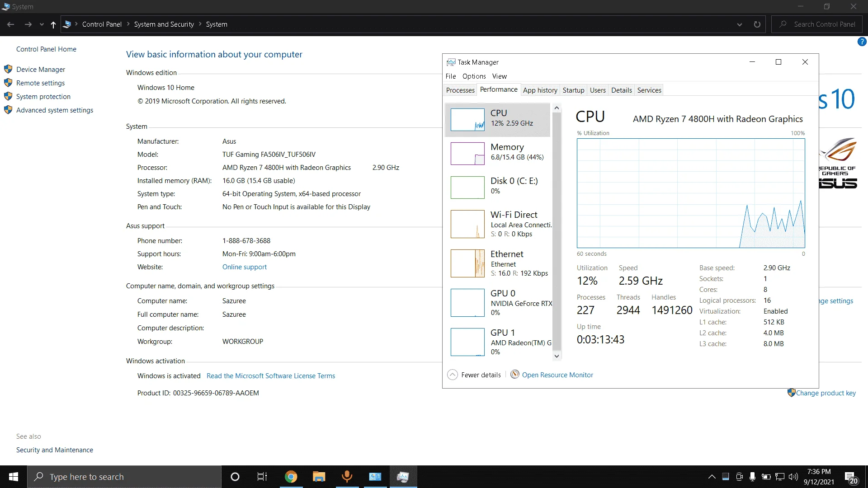Screen dimensions: 868x488
Task: Open Cortana from the taskbar
Action: click(x=235, y=477)
